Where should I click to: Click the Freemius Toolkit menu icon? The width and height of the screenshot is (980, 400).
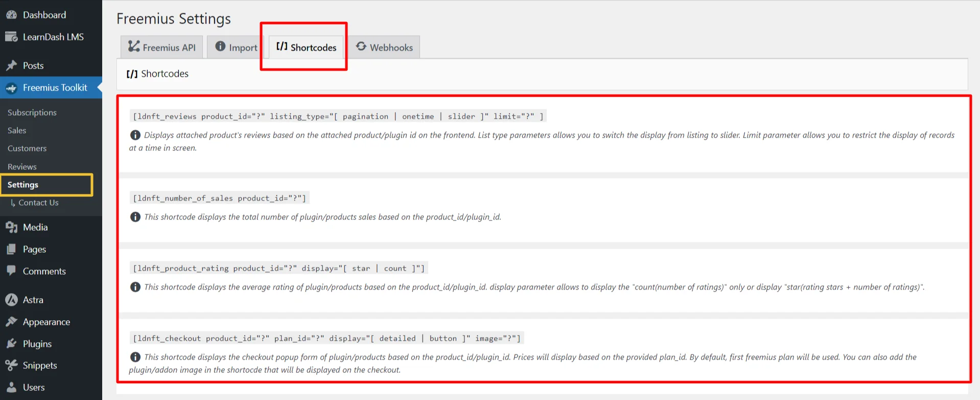(x=11, y=88)
